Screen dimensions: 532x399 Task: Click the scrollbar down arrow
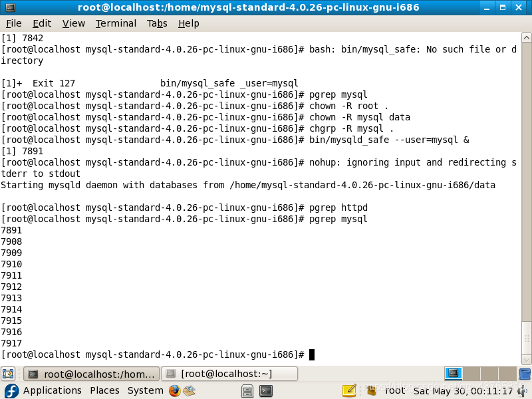[526, 360]
